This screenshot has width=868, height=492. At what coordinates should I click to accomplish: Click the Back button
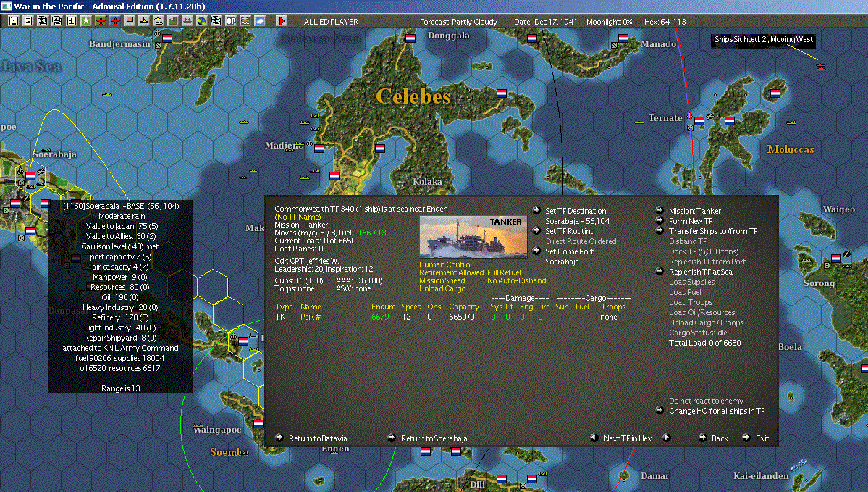tap(720, 438)
